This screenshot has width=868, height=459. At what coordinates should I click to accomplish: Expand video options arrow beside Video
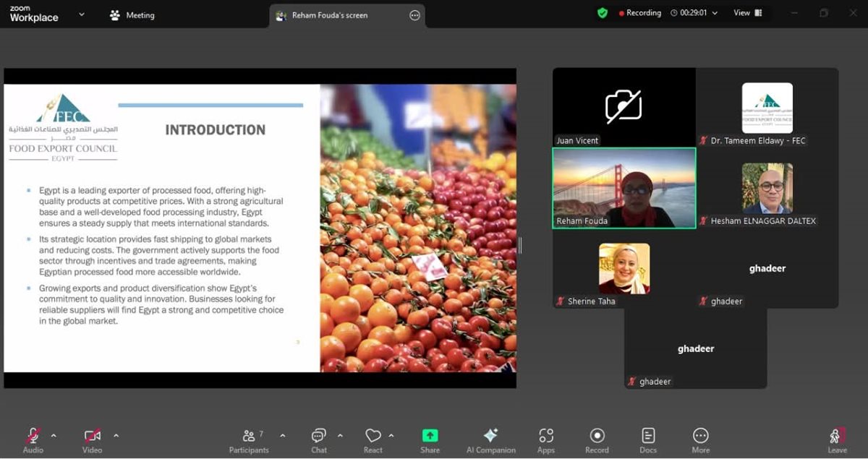116,436
